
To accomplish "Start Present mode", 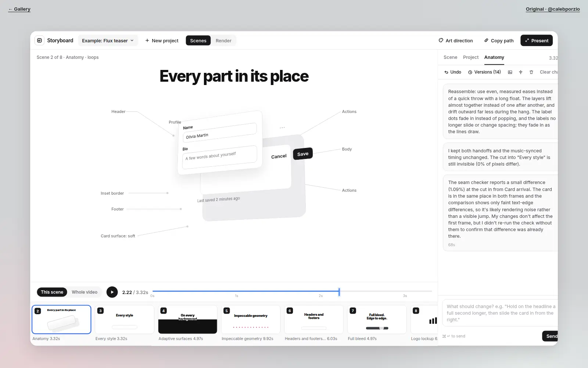I will click(537, 40).
